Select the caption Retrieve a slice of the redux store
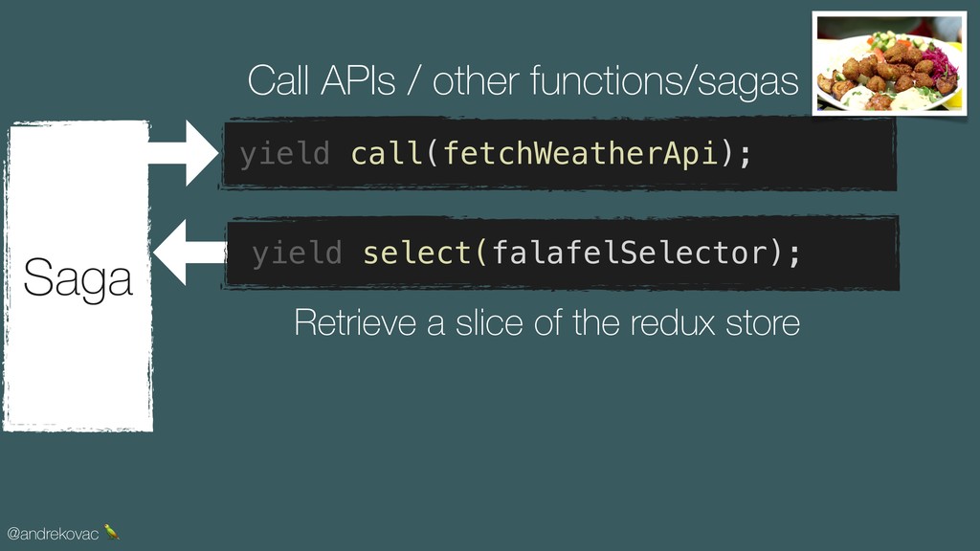 546,323
